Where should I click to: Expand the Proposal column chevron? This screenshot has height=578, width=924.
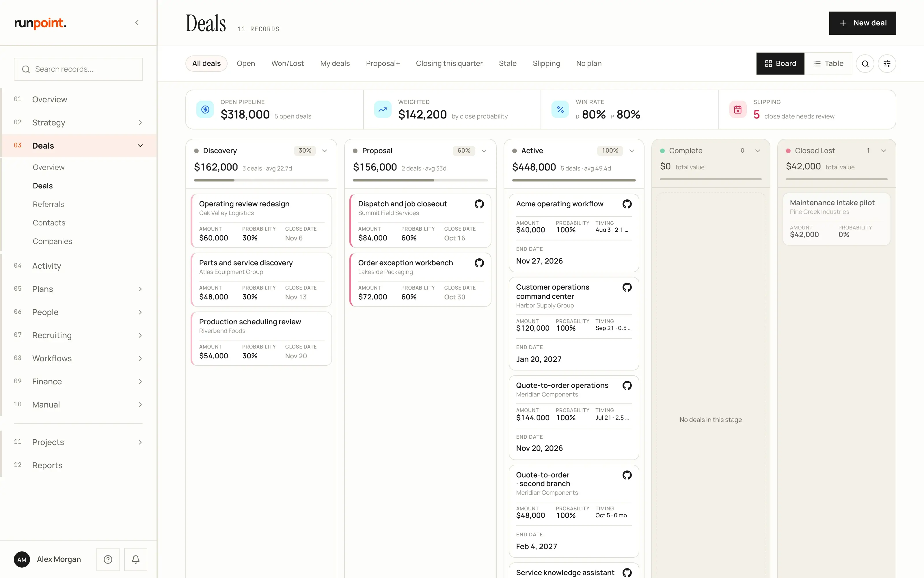(484, 151)
